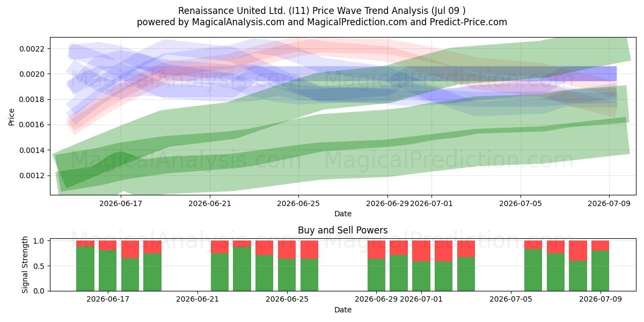Click the "Signal Strength" y-axis label

25,266
